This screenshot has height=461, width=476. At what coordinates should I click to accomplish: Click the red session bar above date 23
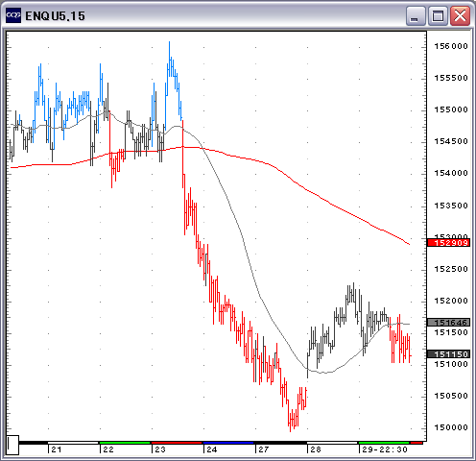[177, 443]
